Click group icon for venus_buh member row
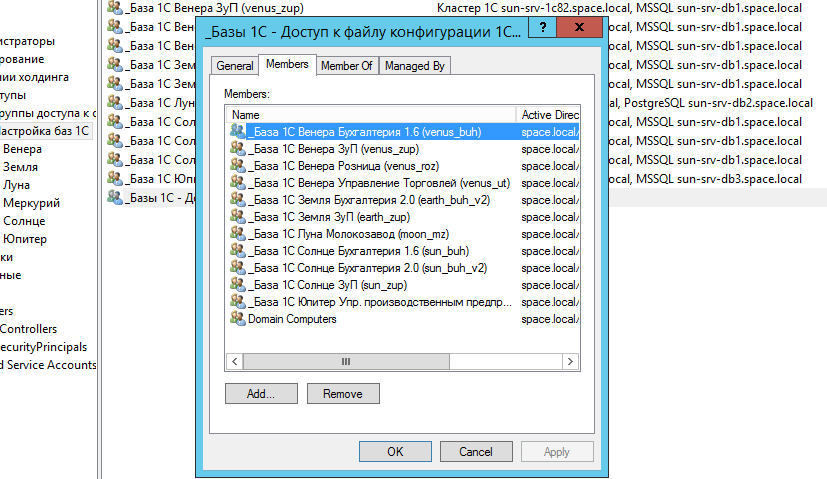This screenshot has width=827, height=479. (x=237, y=131)
